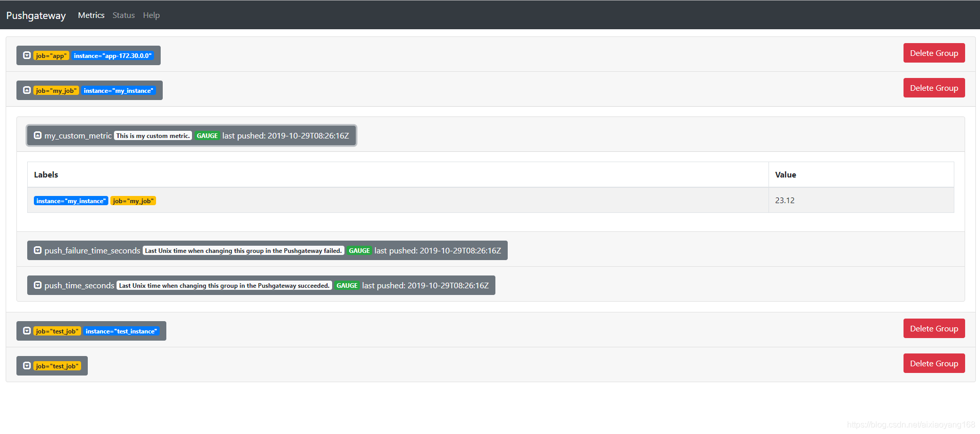Click "Last Unix time ... Pushgateway succeeded." description
Viewport: 980px width, 434px height.
click(224, 286)
